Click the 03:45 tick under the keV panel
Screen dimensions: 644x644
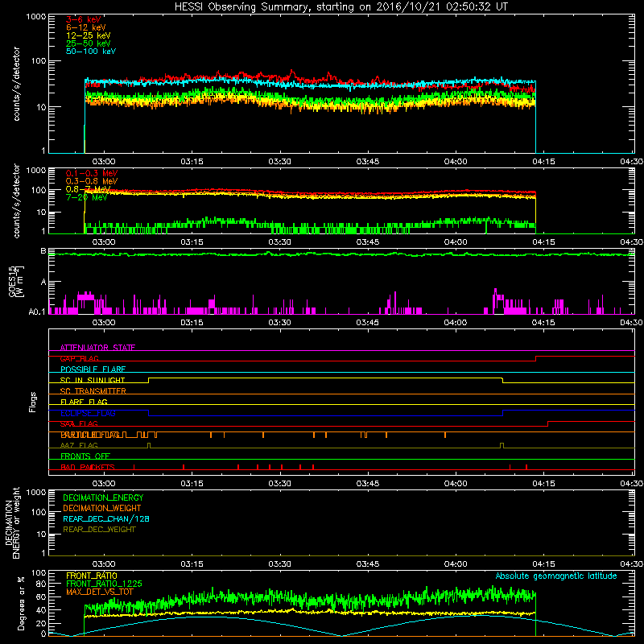click(368, 162)
